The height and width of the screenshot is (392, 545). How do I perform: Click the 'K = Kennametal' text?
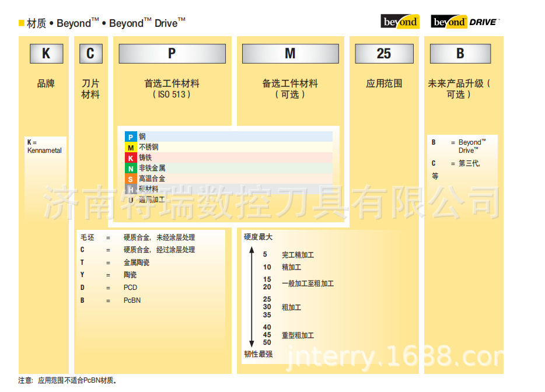click(x=44, y=146)
